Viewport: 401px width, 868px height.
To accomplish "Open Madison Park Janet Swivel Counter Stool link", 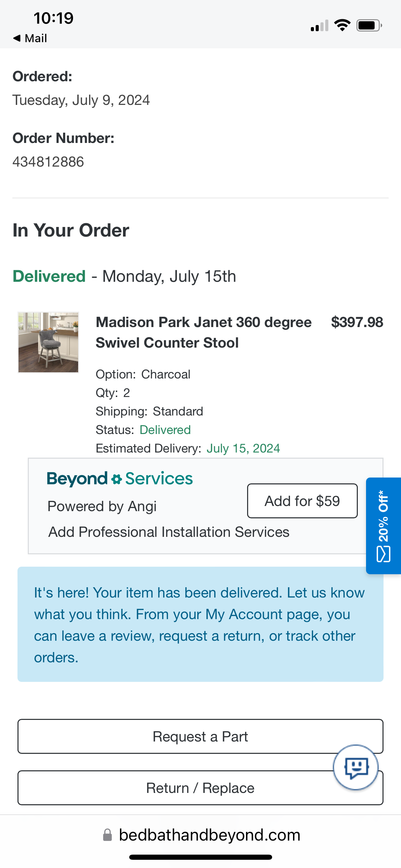I will (204, 332).
